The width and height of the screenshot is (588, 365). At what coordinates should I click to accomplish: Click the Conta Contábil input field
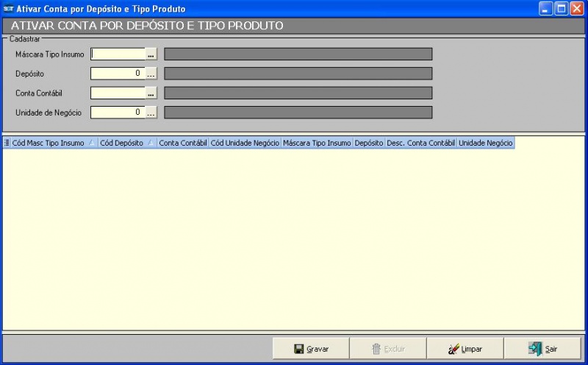click(118, 93)
